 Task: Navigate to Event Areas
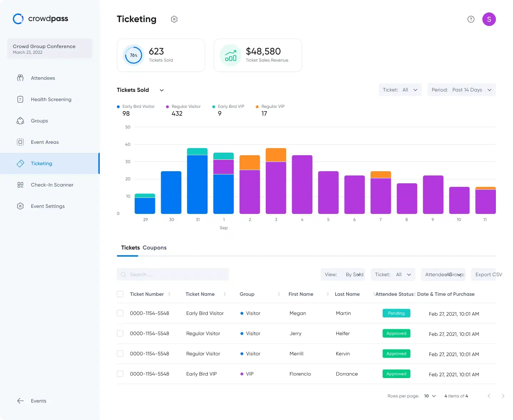coord(45,142)
